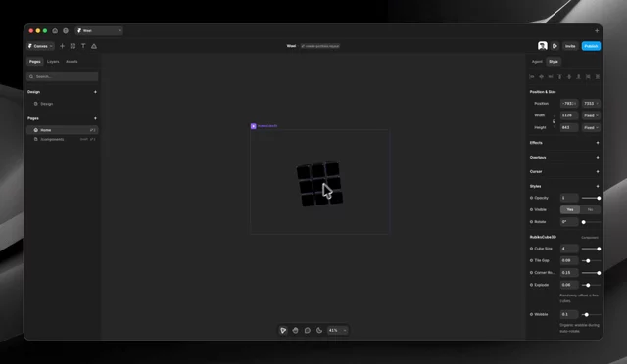Viewport: 627px width, 364px height.
Task: Select the hand pan tool
Action: point(295,330)
